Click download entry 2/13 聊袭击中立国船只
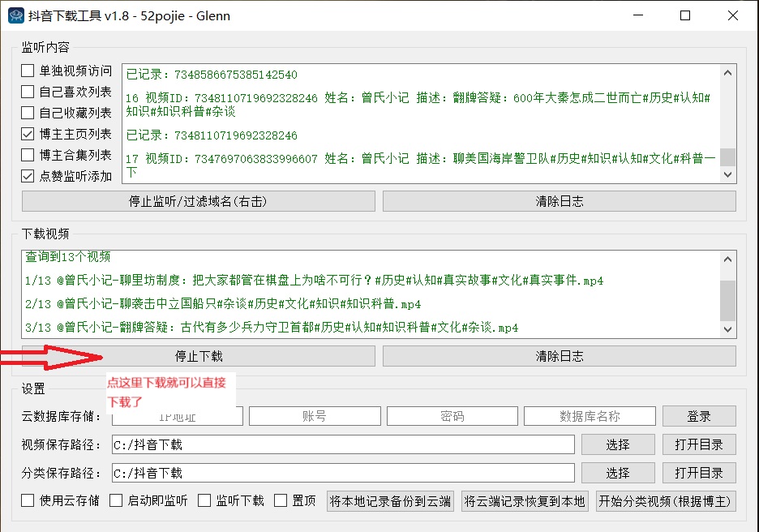 tap(223, 304)
